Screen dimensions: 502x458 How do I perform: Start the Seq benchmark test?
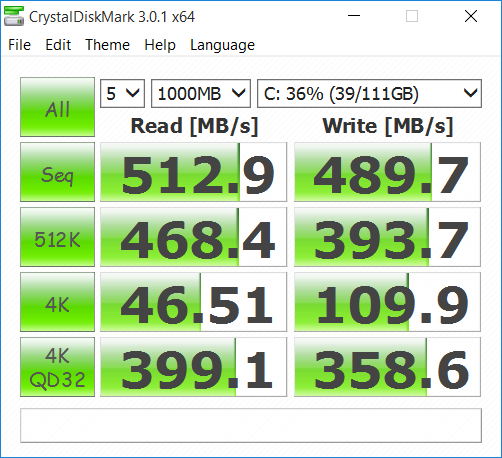point(57,172)
